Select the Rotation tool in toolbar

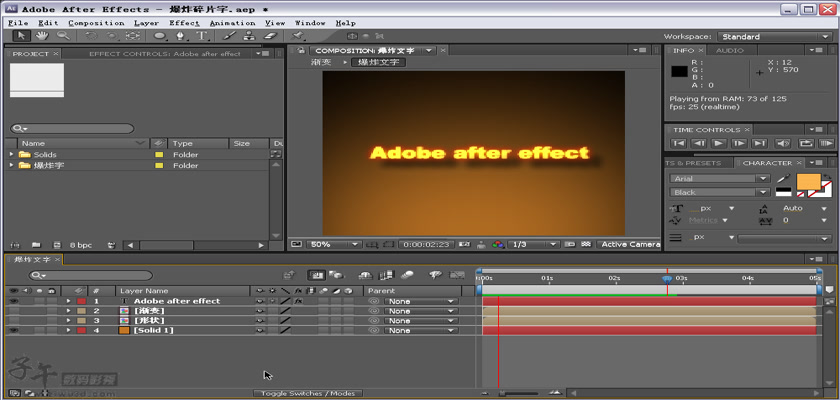click(x=91, y=36)
